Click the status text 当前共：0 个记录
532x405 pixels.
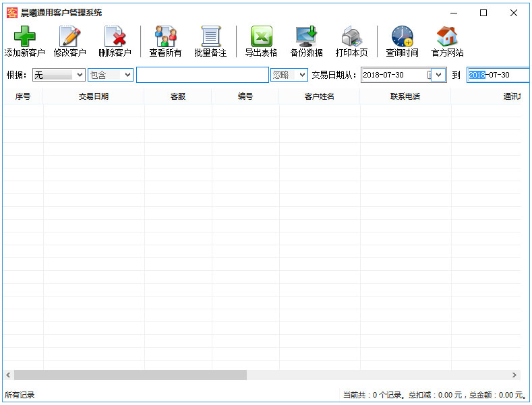(x=373, y=395)
